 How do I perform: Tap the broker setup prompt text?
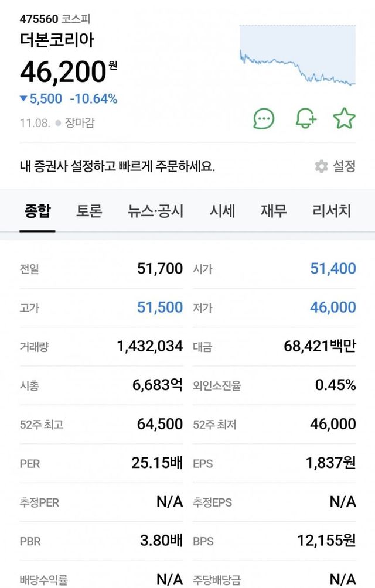click(x=117, y=166)
